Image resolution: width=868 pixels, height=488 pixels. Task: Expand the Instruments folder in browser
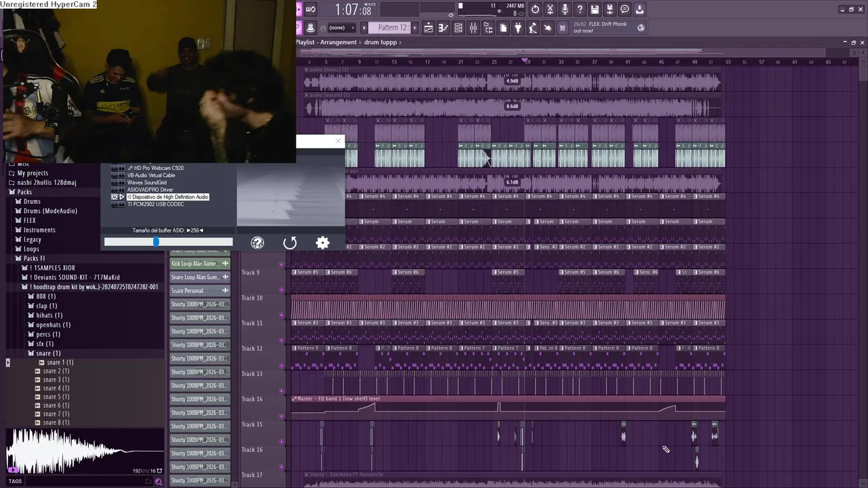tap(35, 230)
